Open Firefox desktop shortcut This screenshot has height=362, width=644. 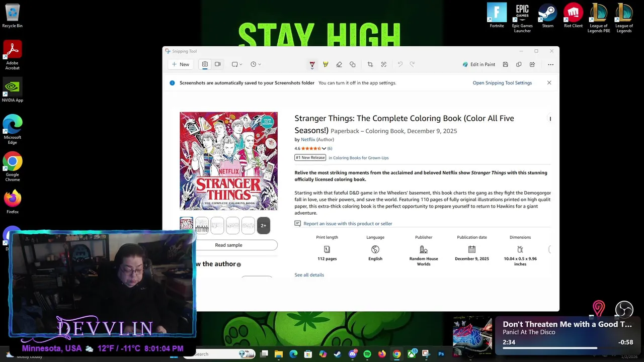click(12, 202)
